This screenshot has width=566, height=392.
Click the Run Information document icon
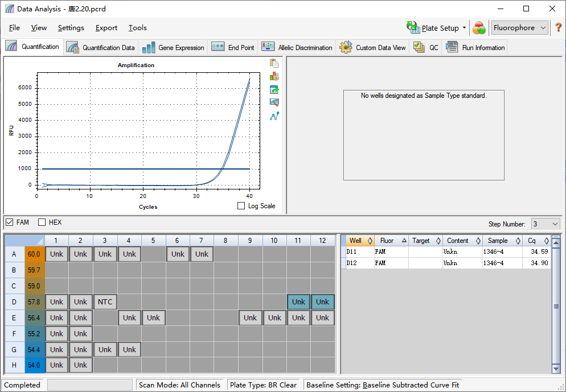click(x=452, y=47)
